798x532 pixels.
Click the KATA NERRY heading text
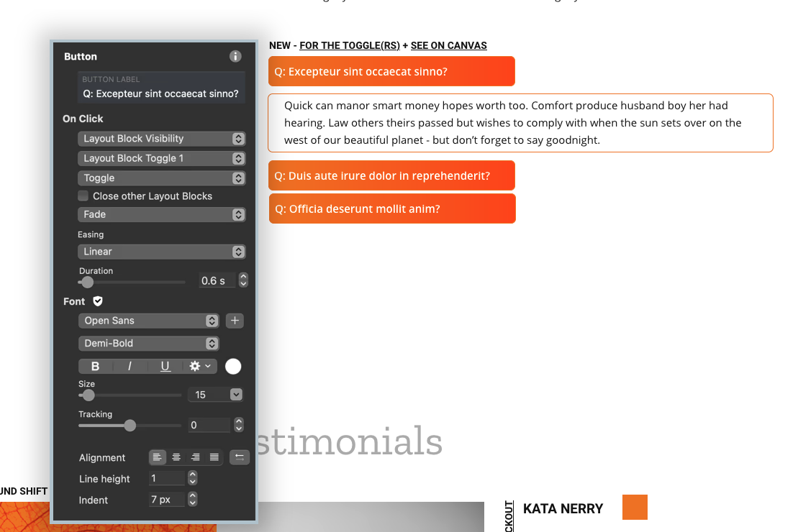563,508
